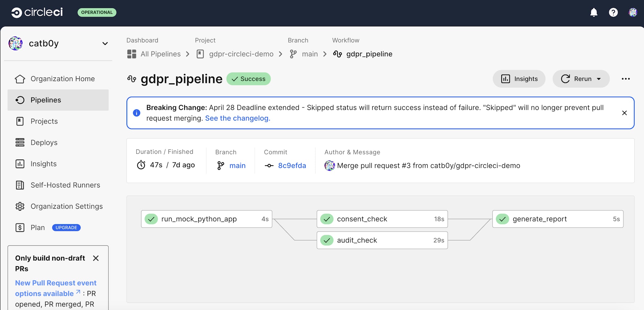Click the user avatar in the top bar
644x310 pixels.
click(x=633, y=13)
